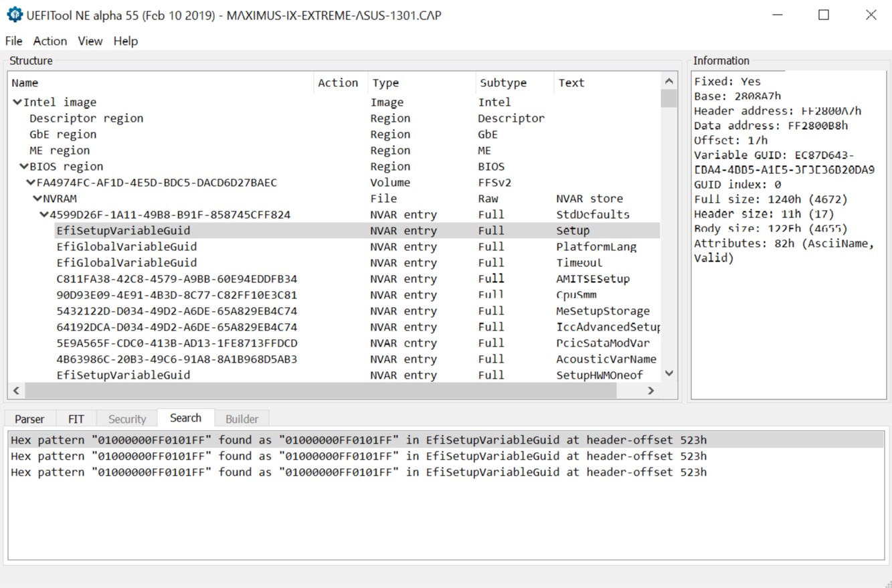Click the Variable GUID line in Information
This screenshot has height=588, width=892.
[784, 163]
